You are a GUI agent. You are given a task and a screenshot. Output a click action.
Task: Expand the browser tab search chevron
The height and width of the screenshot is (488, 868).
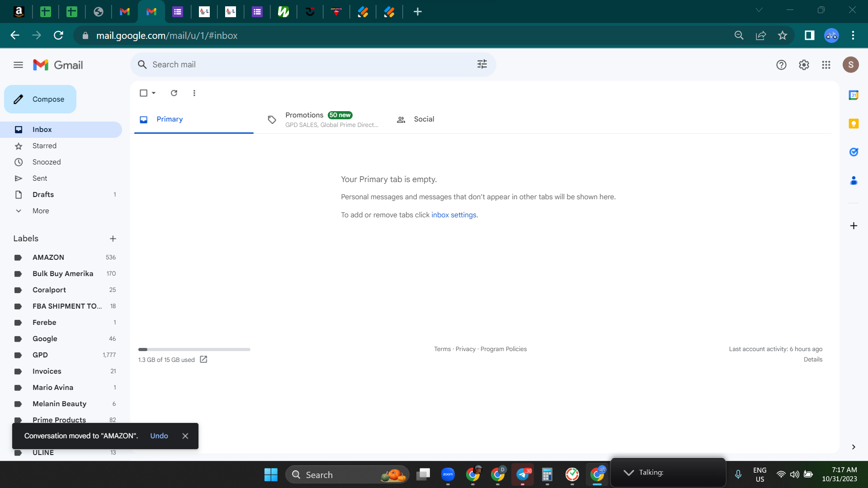pos(759,10)
